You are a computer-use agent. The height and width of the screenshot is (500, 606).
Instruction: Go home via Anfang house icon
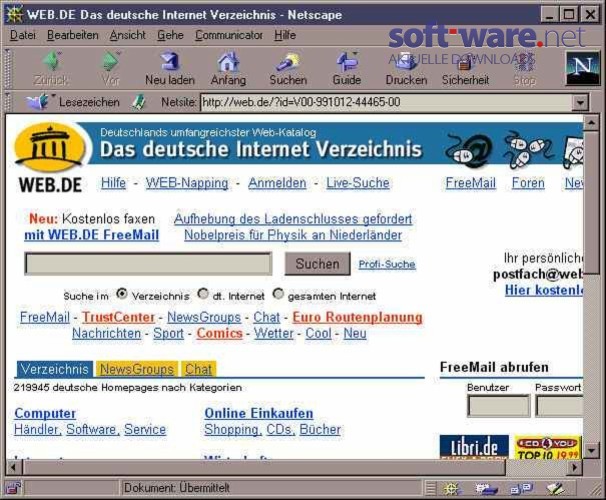coord(228,61)
